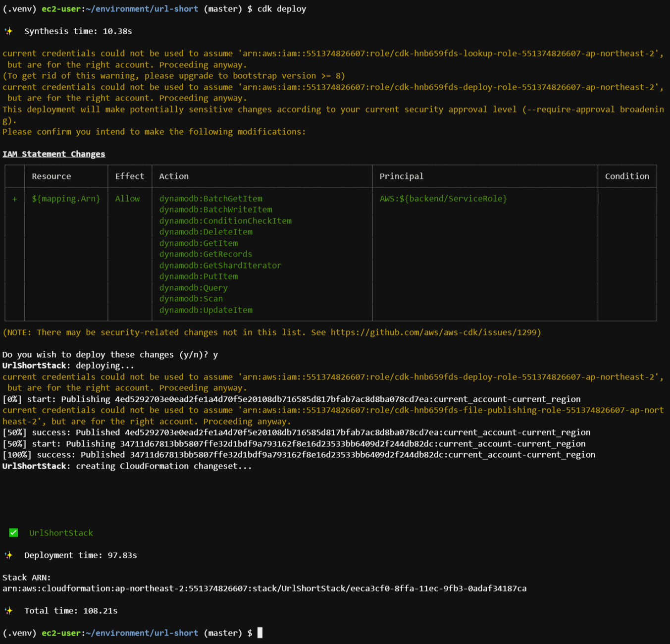The image size is (670, 644).
Task: Click the '(To get rid of this warning' line
Action: click(174, 76)
